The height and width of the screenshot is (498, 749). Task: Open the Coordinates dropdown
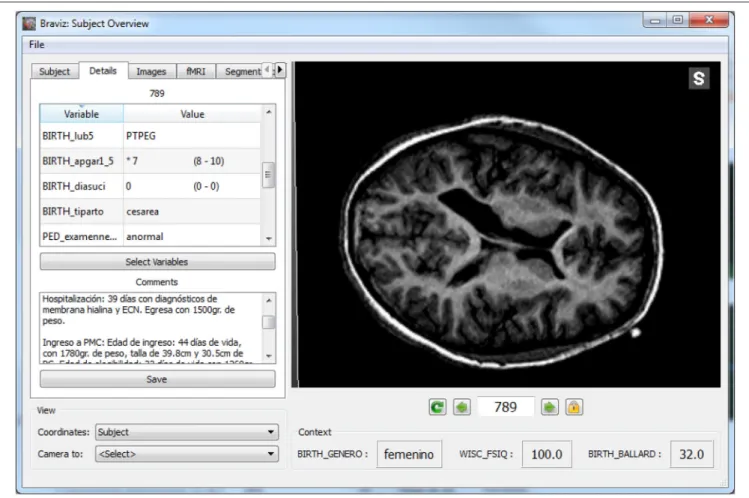(187, 432)
